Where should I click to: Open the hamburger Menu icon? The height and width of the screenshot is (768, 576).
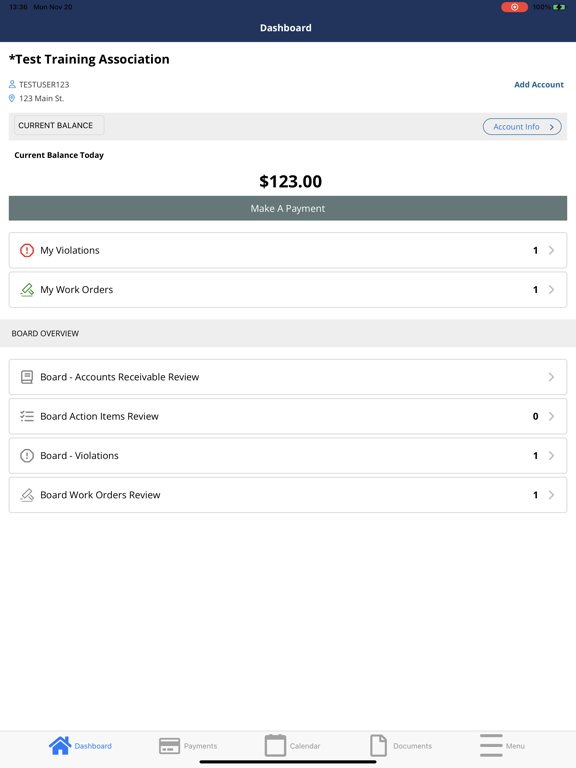(491, 745)
